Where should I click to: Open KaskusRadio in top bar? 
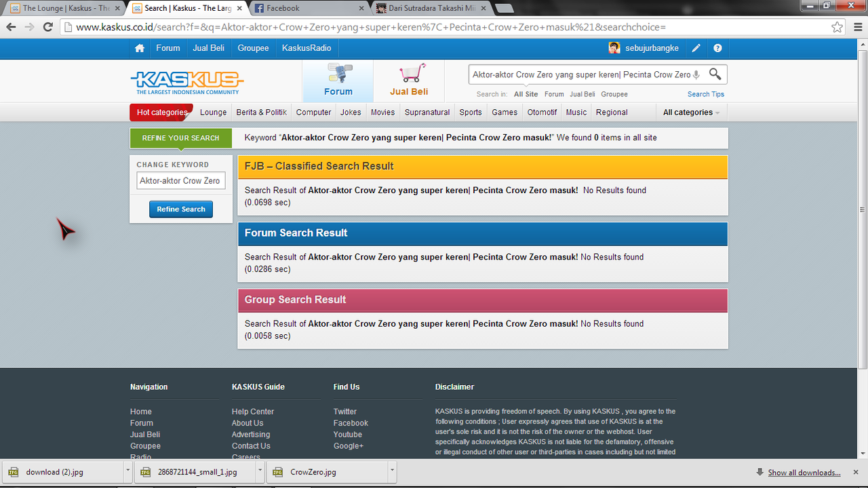pos(307,48)
